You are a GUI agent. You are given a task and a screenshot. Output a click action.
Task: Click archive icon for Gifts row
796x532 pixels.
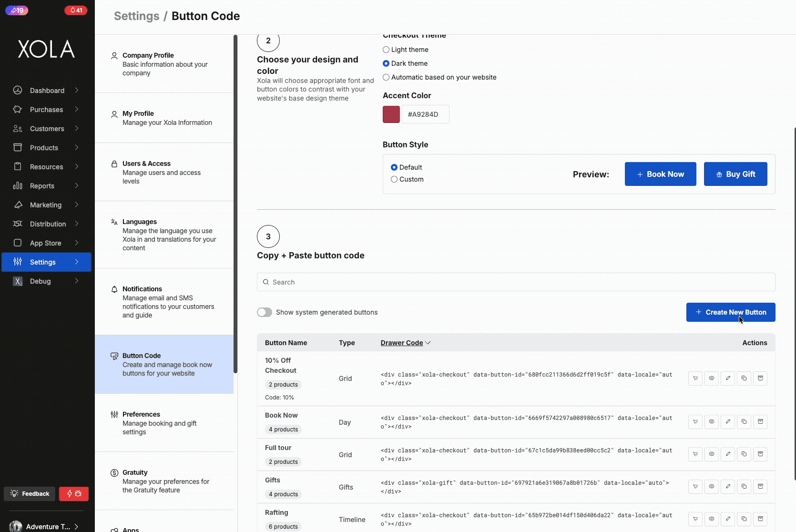coord(760,487)
